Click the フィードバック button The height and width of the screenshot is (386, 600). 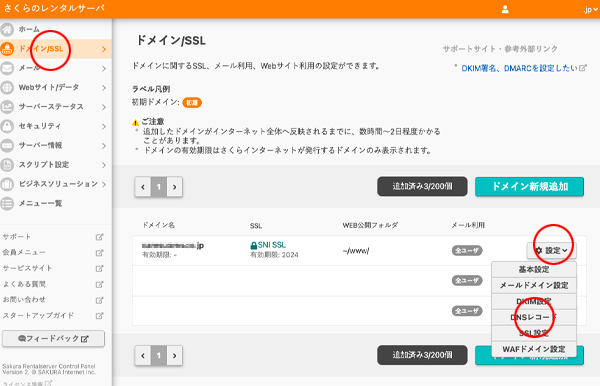point(53,339)
